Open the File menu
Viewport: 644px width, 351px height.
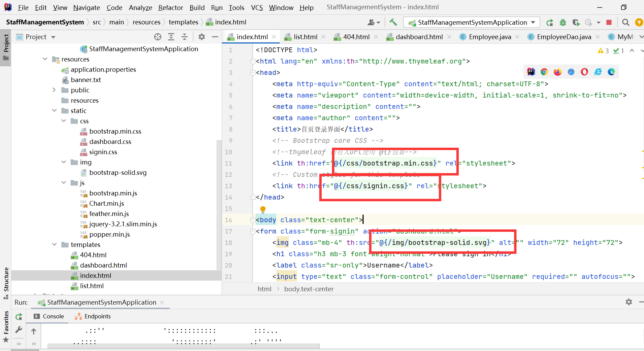coord(23,7)
